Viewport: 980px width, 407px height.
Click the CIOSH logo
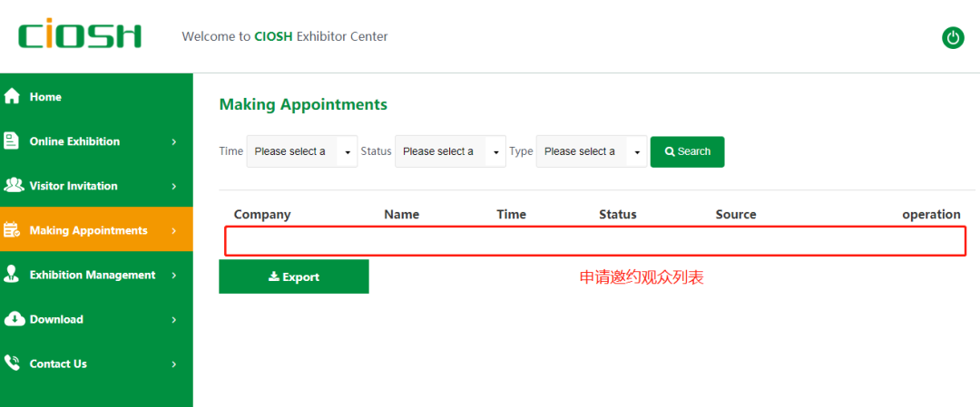coord(80,36)
